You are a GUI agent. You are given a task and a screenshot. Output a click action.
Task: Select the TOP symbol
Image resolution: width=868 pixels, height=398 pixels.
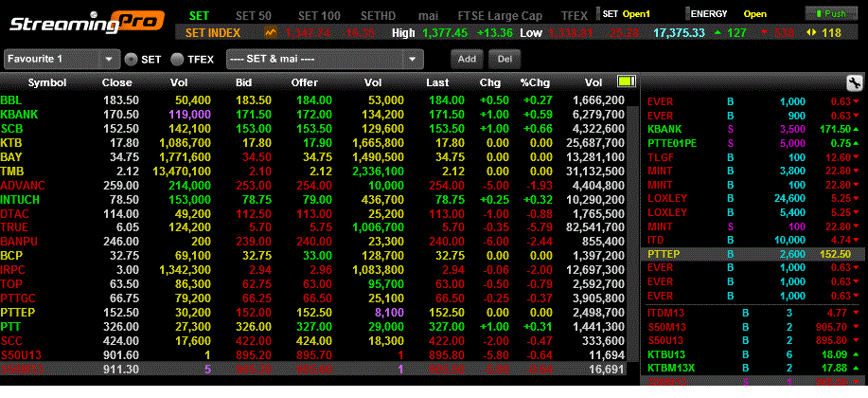[10, 283]
